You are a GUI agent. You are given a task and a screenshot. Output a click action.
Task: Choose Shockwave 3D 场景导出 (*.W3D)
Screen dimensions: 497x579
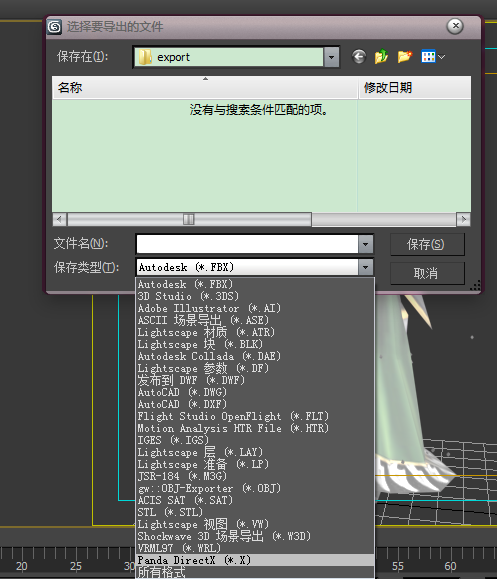[255, 536]
